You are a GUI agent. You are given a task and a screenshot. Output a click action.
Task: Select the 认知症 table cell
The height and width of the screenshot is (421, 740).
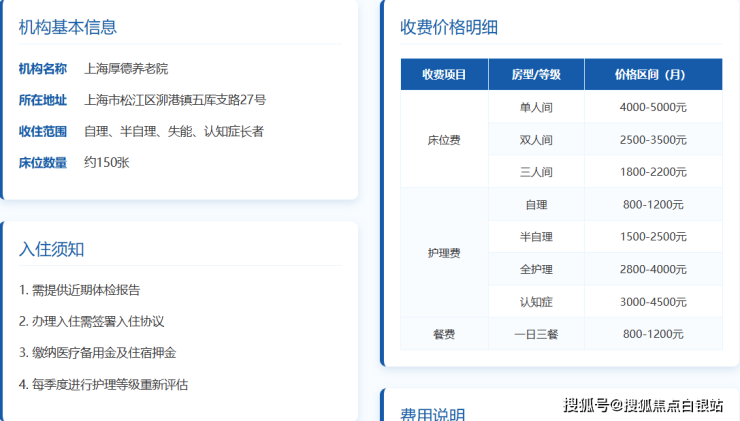(536, 302)
